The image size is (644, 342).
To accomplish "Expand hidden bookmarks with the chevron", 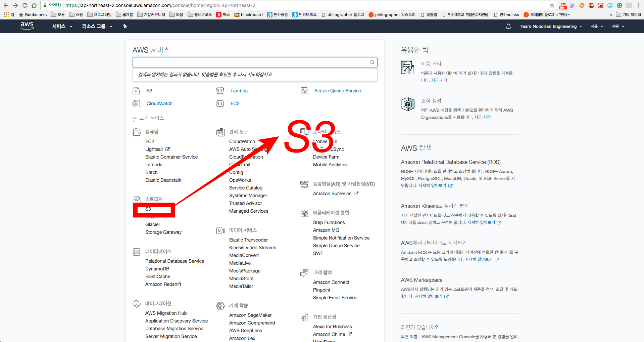I will 611,15.
